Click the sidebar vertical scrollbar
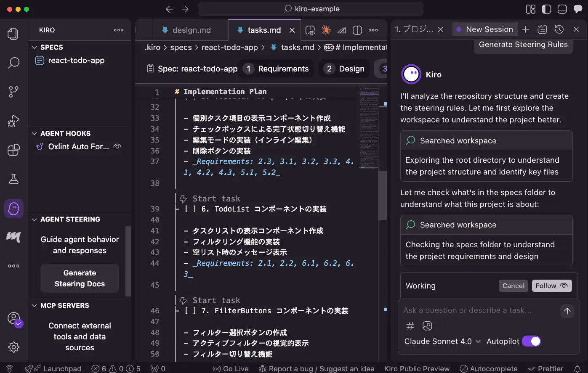The width and height of the screenshot is (588, 373). point(129,261)
